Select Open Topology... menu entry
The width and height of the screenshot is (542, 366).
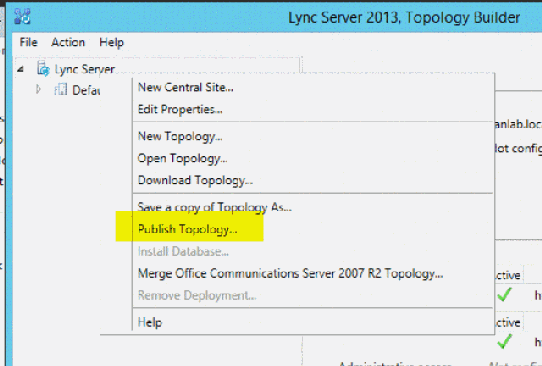coord(182,158)
